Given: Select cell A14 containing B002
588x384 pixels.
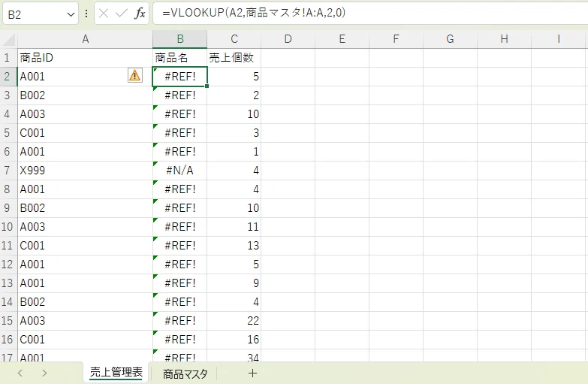Looking at the screenshot, I should click(85, 302).
